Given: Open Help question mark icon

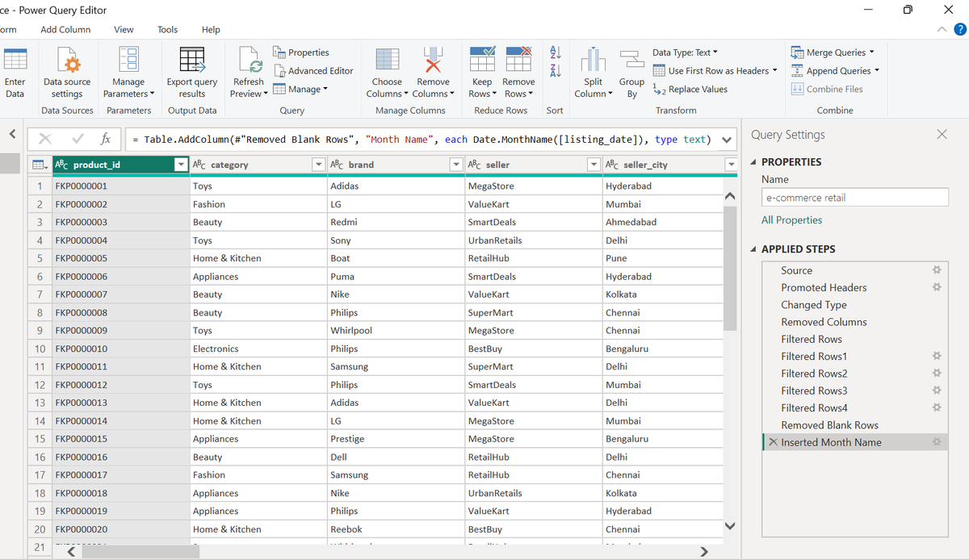Looking at the screenshot, I should (x=960, y=30).
